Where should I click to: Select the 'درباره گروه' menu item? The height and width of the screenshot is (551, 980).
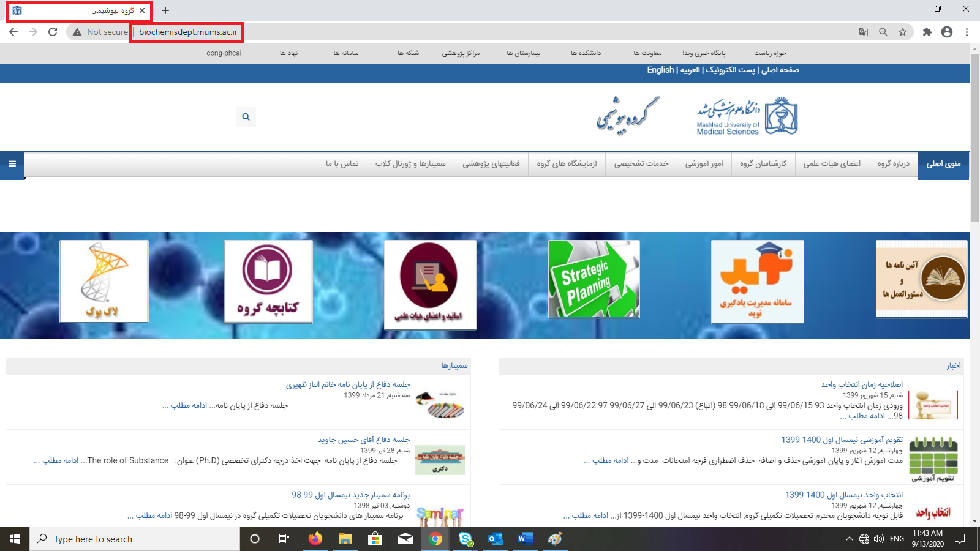(x=893, y=163)
